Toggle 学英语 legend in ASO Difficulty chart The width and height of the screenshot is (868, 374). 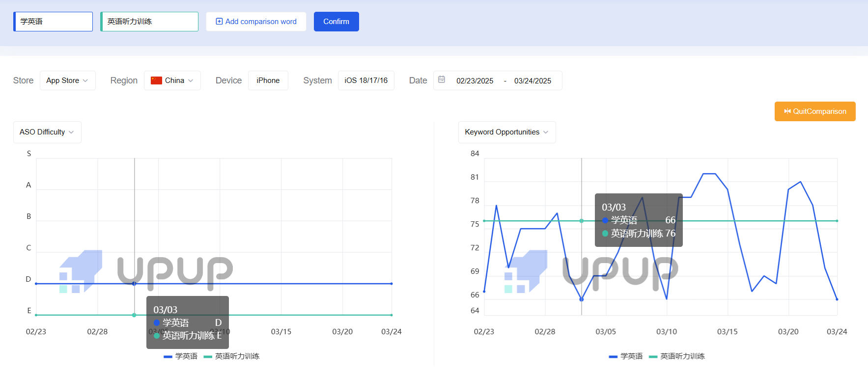tap(180, 356)
